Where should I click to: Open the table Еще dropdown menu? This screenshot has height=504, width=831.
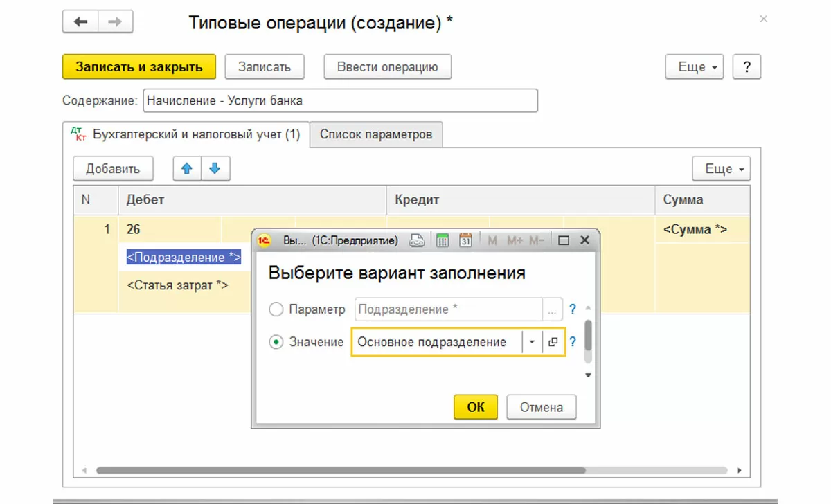point(722,168)
